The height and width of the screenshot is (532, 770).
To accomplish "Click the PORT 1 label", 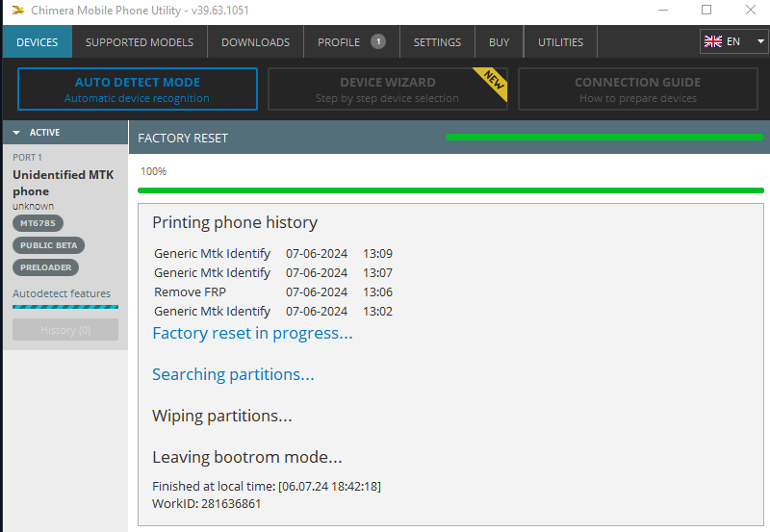I will [28, 158].
